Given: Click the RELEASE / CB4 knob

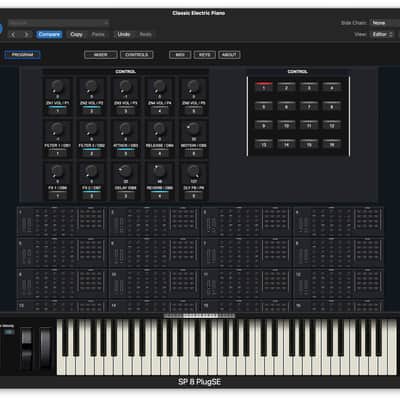Looking at the screenshot, I should tap(159, 129).
